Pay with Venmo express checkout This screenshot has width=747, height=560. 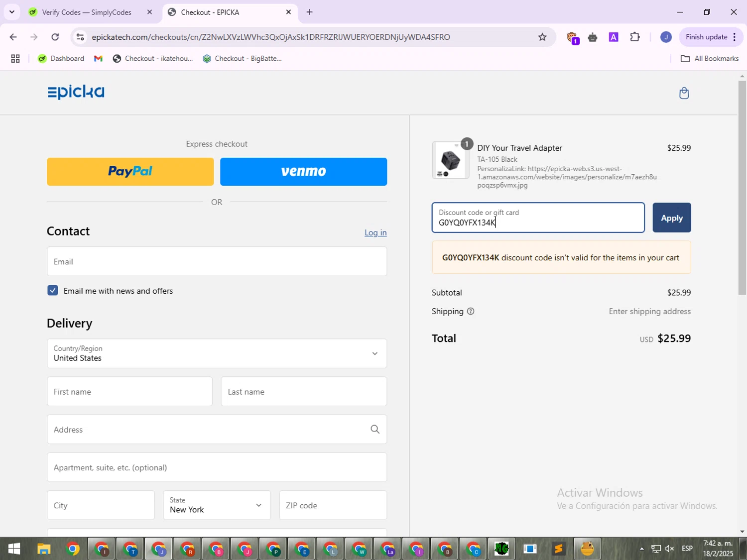coord(303,172)
